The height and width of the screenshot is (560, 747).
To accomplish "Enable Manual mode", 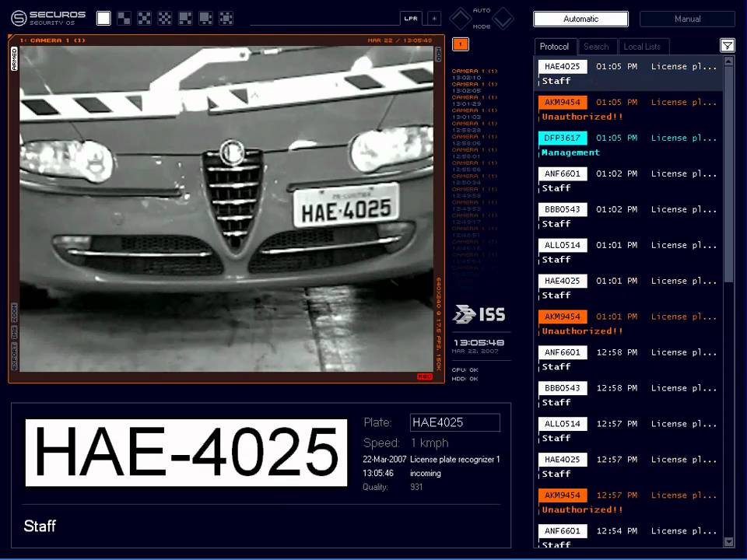I will tap(686, 19).
